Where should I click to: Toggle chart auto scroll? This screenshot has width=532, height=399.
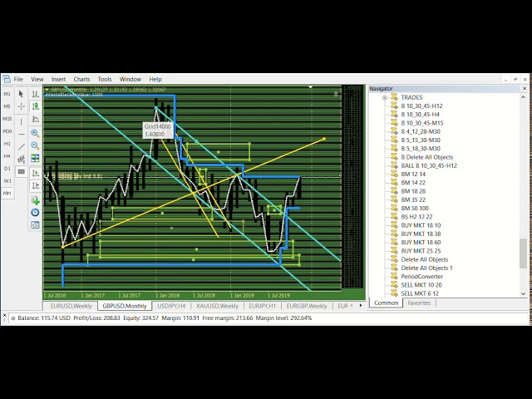click(x=35, y=172)
